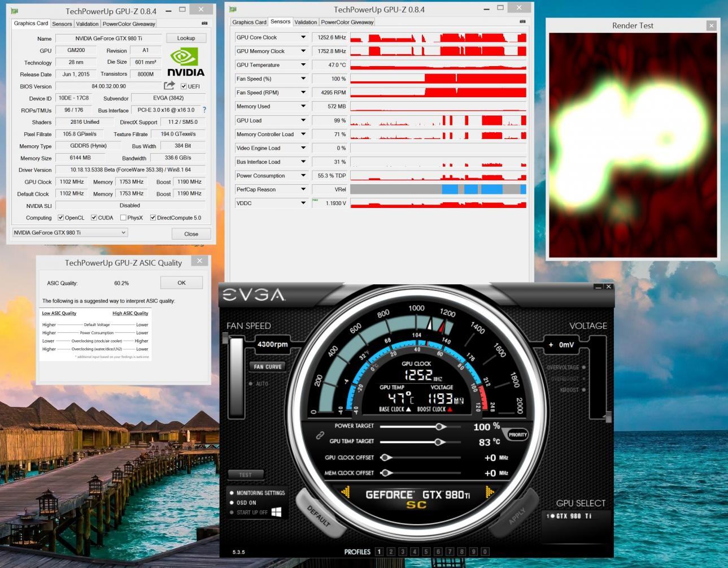This screenshot has height=568, width=728.
Task: Open the Fan Curve settings
Action: [267, 367]
